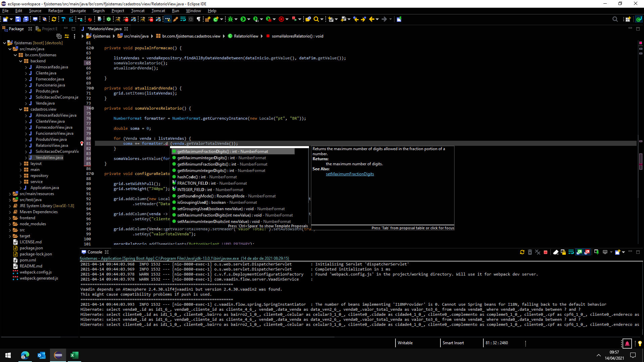Collapse the cadastros.view package node
644x362 pixels.
pos(21,109)
